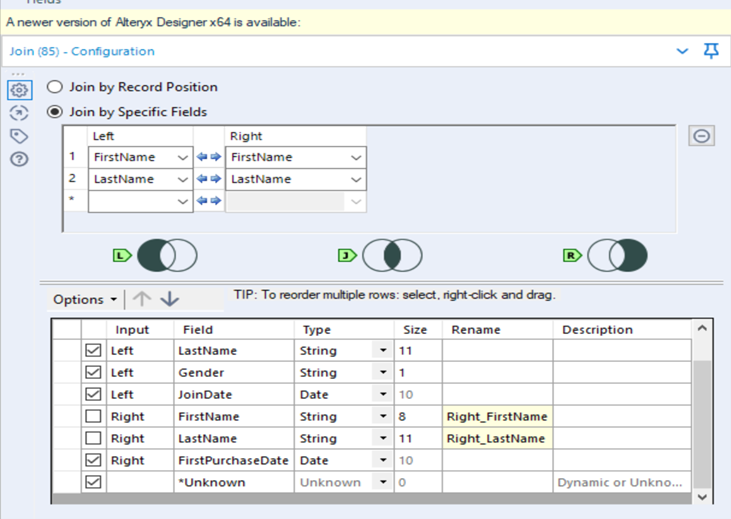731x519 pixels.
Task: Open the Left FirstName join field dropdown
Action: (182, 157)
